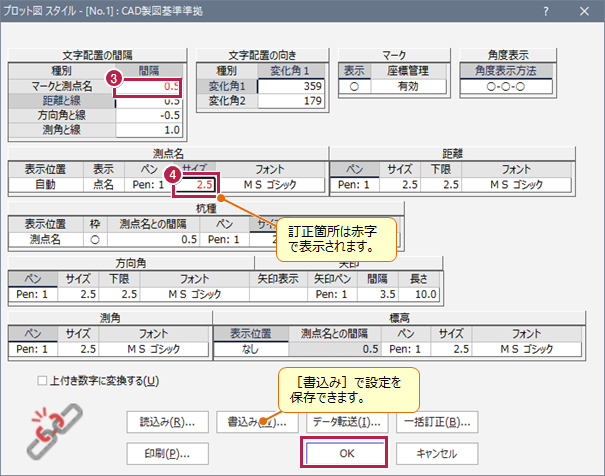Select the 角度表示方法 ○-○-○ cell
Screen dimensions: 605x476
point(505,86)
